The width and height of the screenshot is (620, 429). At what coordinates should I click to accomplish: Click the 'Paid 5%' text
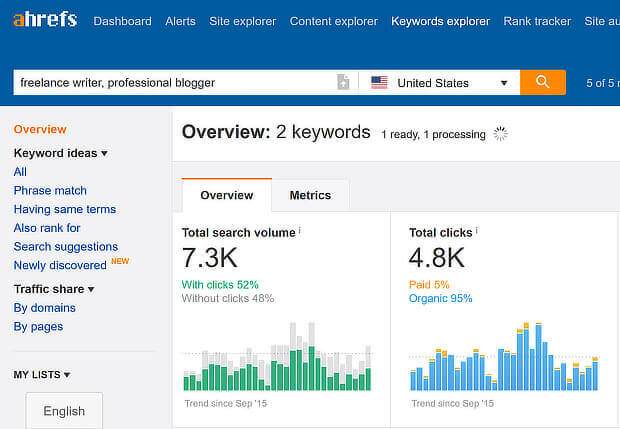[429, 285]
